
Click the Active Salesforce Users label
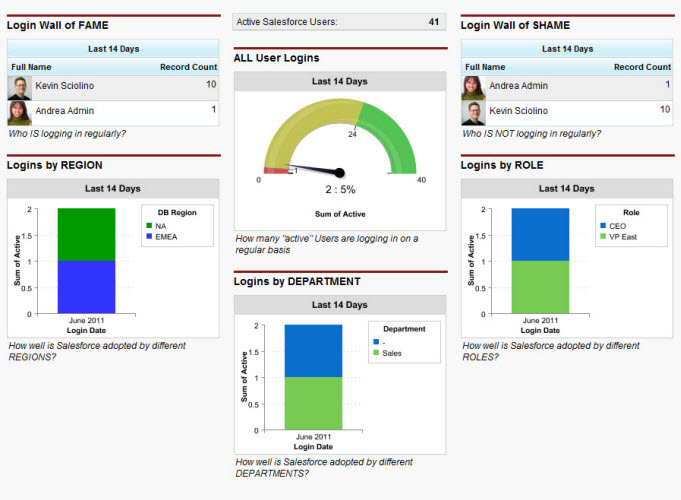point(287,22)
